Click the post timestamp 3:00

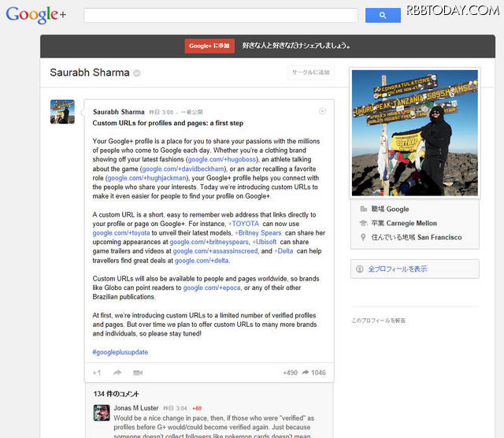[161, 112]
